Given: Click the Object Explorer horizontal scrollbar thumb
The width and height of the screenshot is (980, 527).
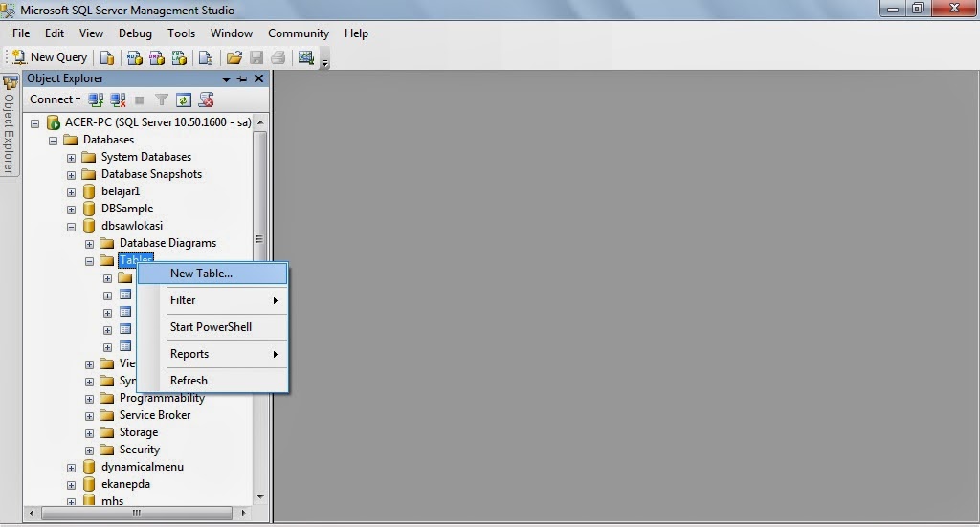Looking at the screenshot, I should [x=136, y=513].
